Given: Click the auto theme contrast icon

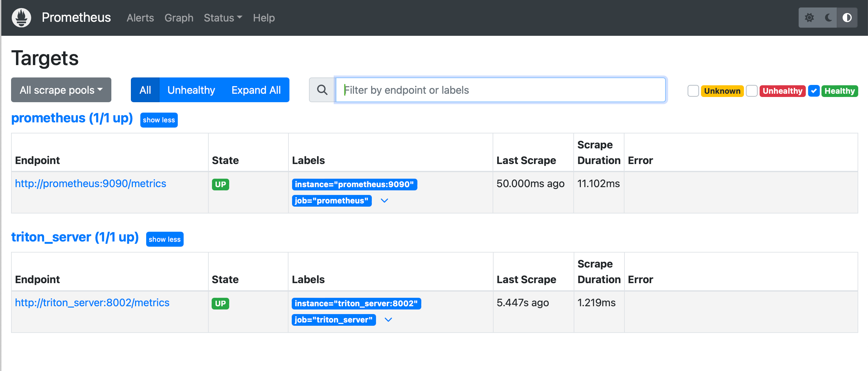Looking at the screenshot, I should 847,18.
